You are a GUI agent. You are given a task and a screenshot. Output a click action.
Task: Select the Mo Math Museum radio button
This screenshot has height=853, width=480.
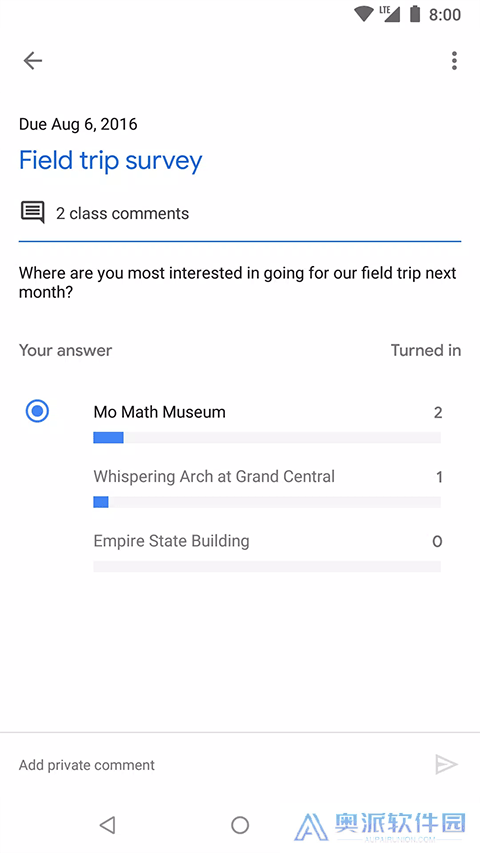37,411
